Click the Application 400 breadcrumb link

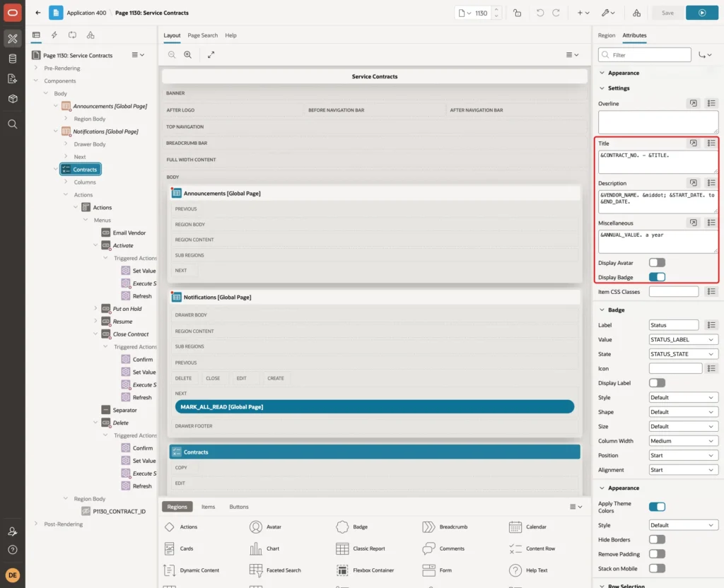coord(86,13)
